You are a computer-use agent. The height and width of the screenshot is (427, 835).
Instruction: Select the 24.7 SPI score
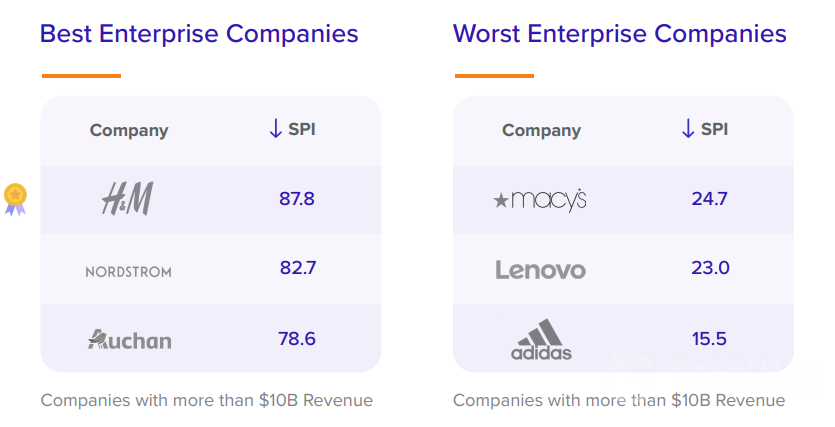pos(709,199)
